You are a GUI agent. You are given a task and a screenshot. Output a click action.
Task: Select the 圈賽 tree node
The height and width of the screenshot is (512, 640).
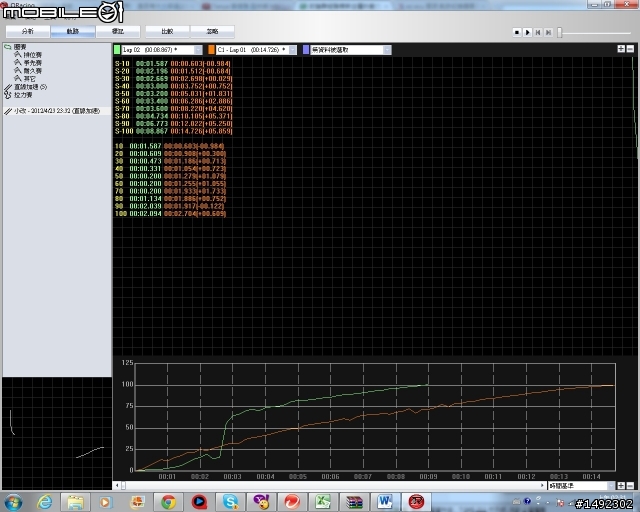(x=20, y=47)
